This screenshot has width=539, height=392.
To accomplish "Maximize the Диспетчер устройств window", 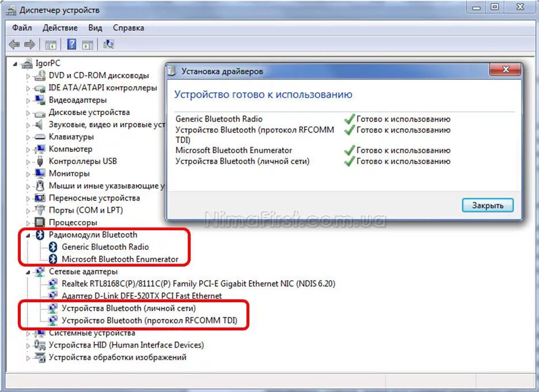I will click(494, 6).
